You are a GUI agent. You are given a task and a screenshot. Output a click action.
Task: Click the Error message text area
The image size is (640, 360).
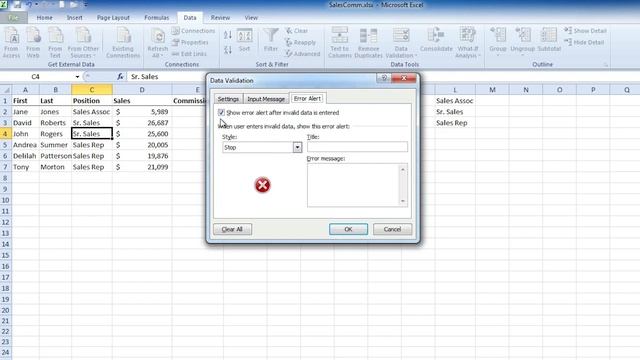(x=353, y=185)
